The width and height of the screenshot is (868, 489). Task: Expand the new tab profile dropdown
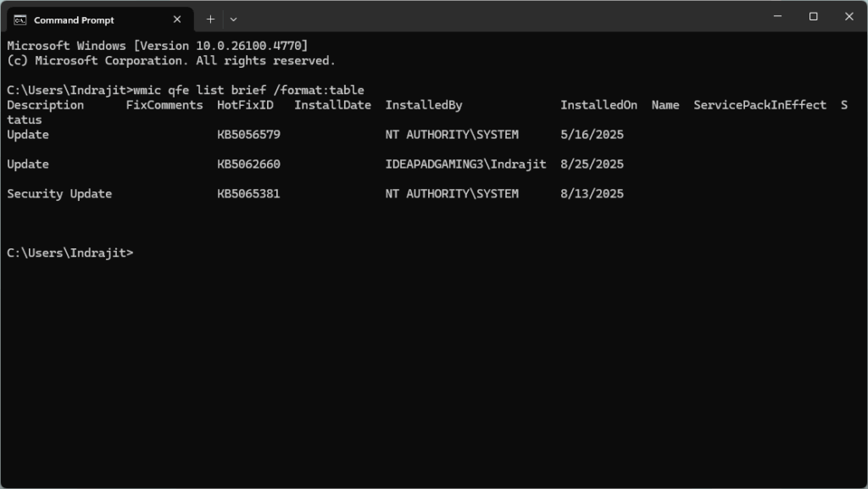(233, 19)
